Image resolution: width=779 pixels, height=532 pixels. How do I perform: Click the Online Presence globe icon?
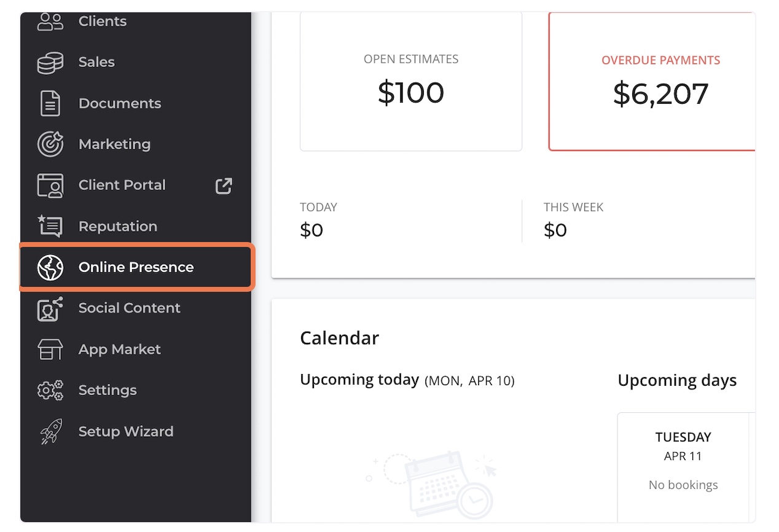[x=50, y=268]
